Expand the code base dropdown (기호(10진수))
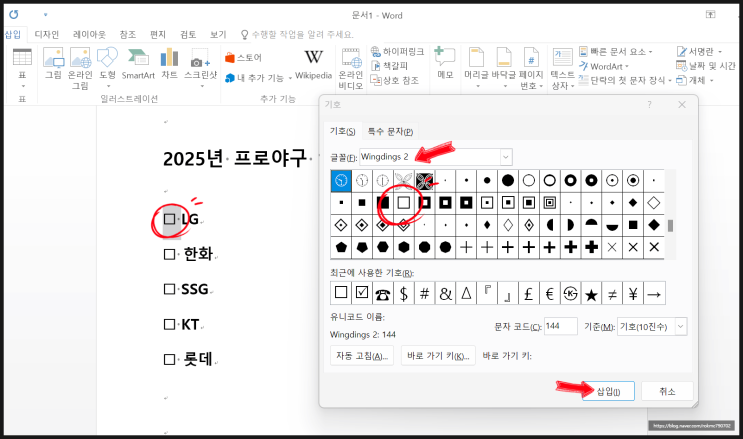The image size is (743, 439). point(680,326)
